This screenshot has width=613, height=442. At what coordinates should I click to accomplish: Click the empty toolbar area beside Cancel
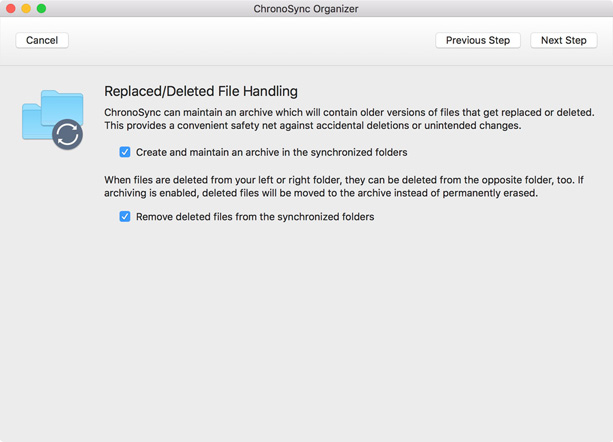click(250, 40)
